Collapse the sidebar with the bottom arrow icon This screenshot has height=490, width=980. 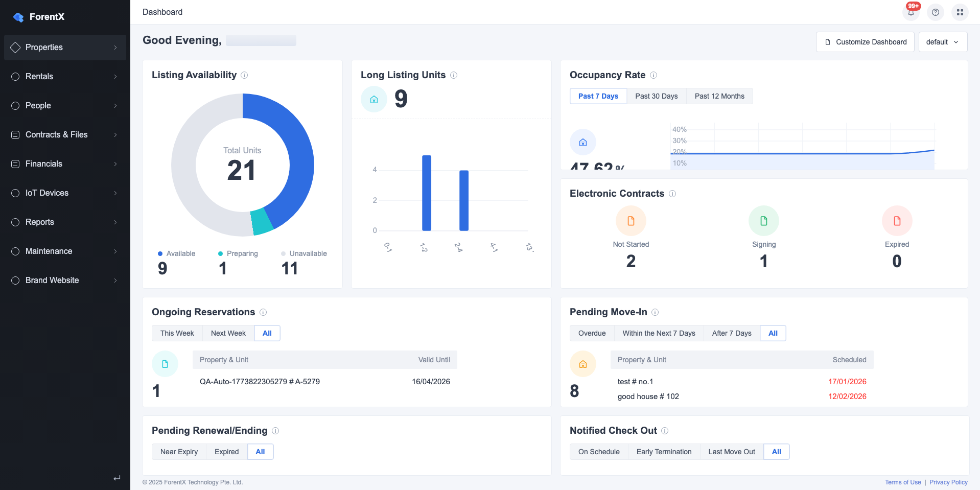coord(117,478)
